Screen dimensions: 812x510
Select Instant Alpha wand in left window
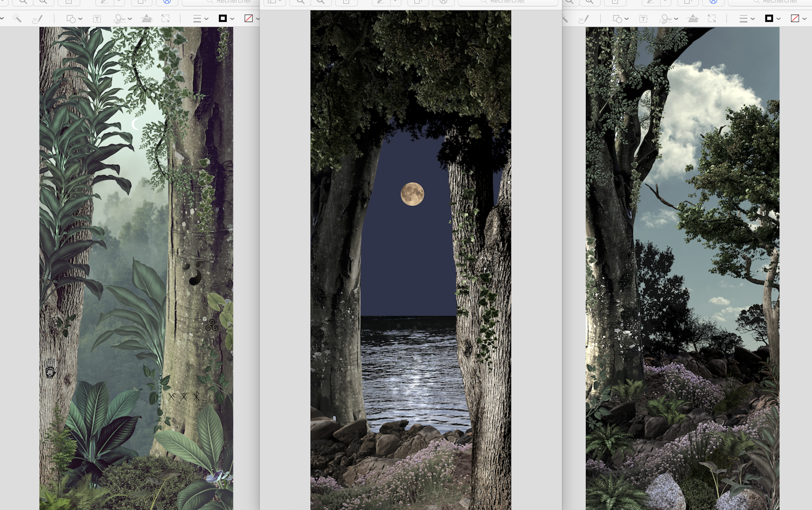pos(16,18)
